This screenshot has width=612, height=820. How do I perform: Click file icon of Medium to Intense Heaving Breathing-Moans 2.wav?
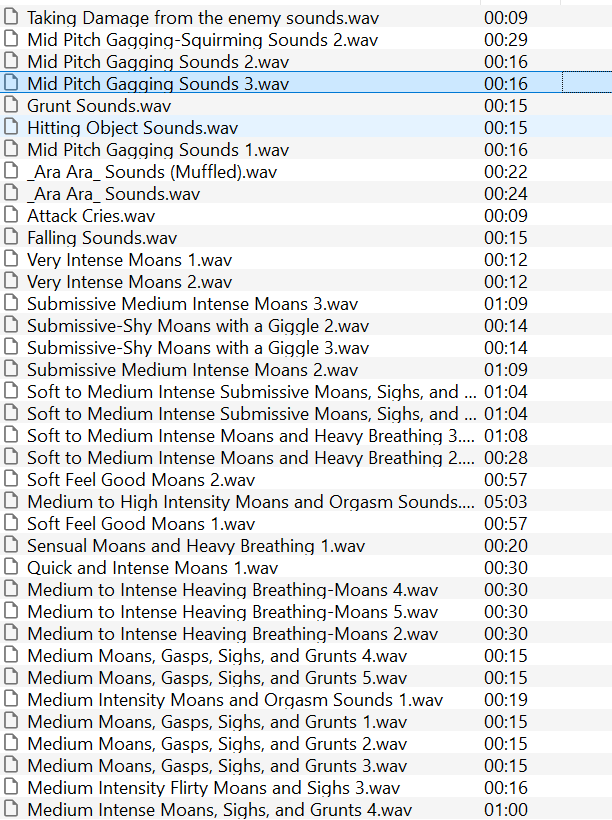(10, 632)
